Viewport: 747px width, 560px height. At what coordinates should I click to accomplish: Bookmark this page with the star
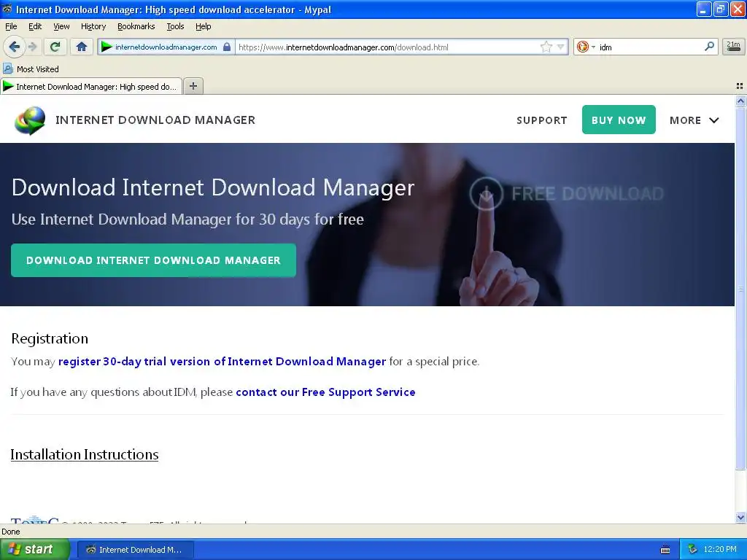pyautogui.click(x=546, y=47)
